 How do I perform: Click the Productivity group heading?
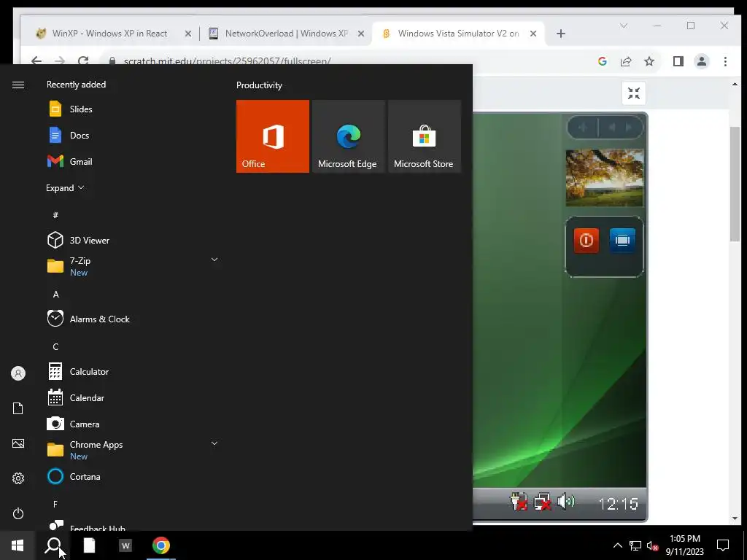[259, 85]
